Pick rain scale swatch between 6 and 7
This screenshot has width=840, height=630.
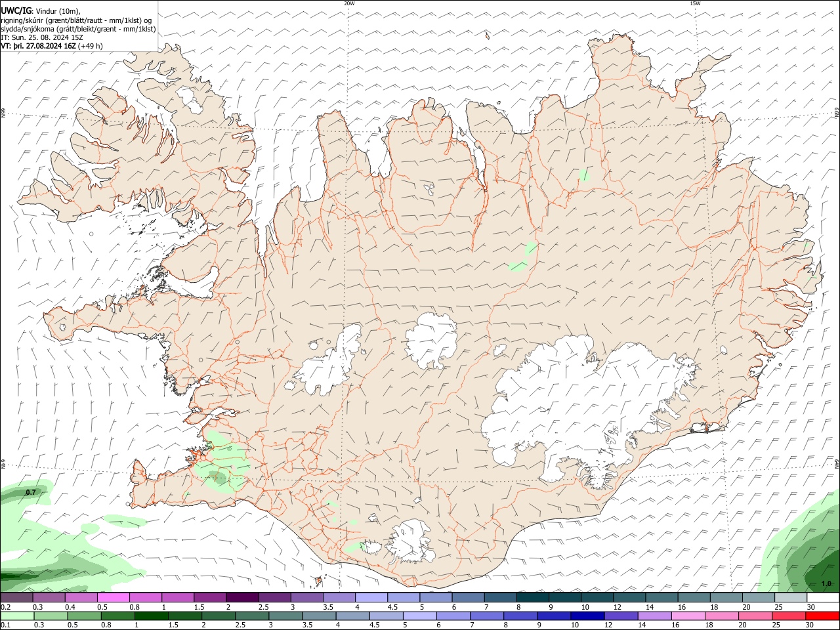(453, 616)
